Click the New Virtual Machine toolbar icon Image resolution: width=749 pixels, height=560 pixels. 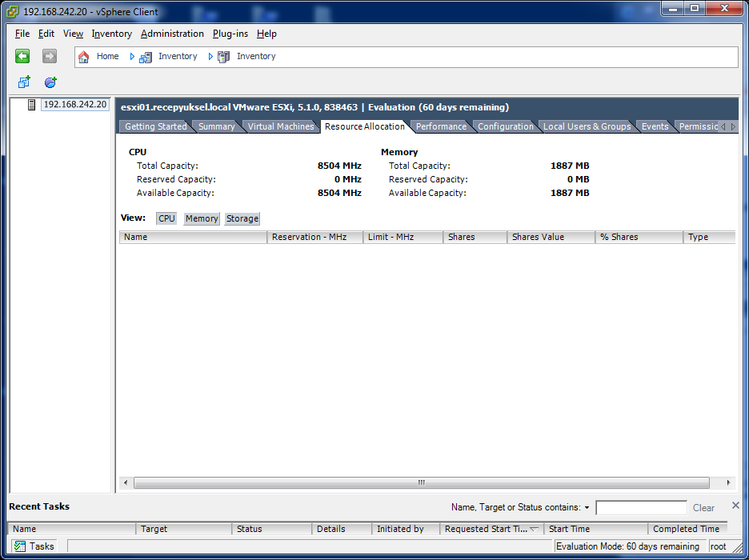[24, 82]
